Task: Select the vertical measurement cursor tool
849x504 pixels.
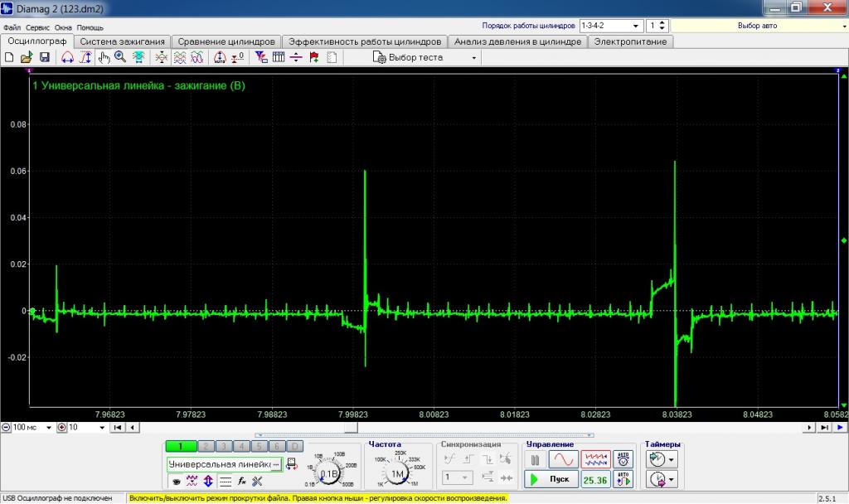Action: coord(85,57)
